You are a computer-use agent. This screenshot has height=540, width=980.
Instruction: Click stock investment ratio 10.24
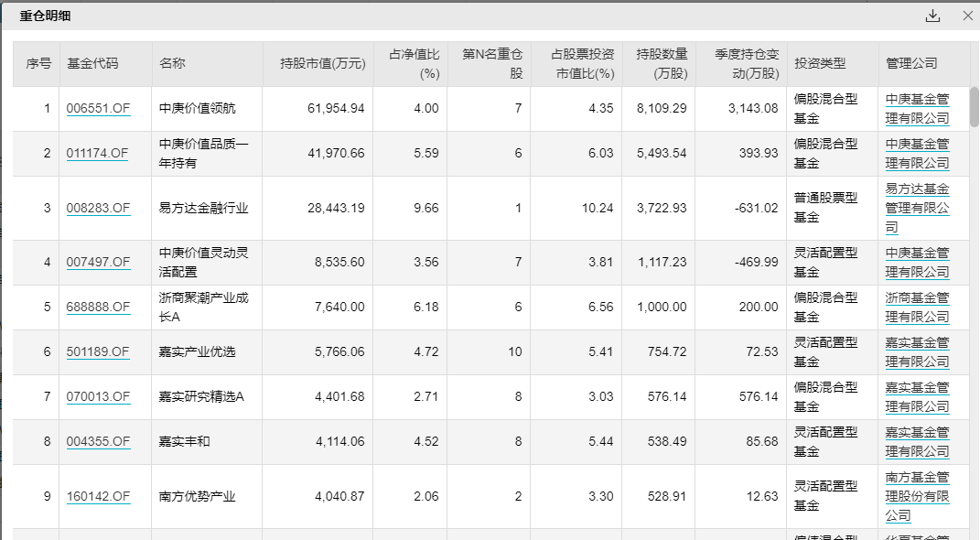pyautogui.click(x=598, y=208)
